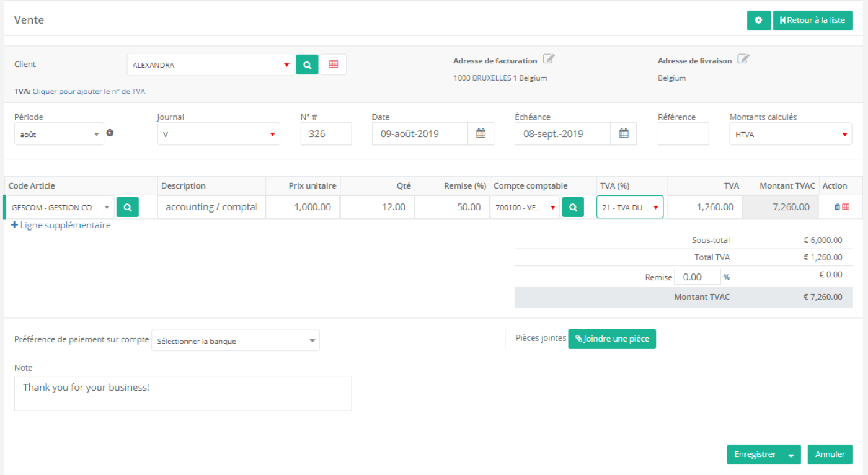Click the Enregistrer save button
The width and height of the screenshot is (868, 475).
click(x=755, y=455)
